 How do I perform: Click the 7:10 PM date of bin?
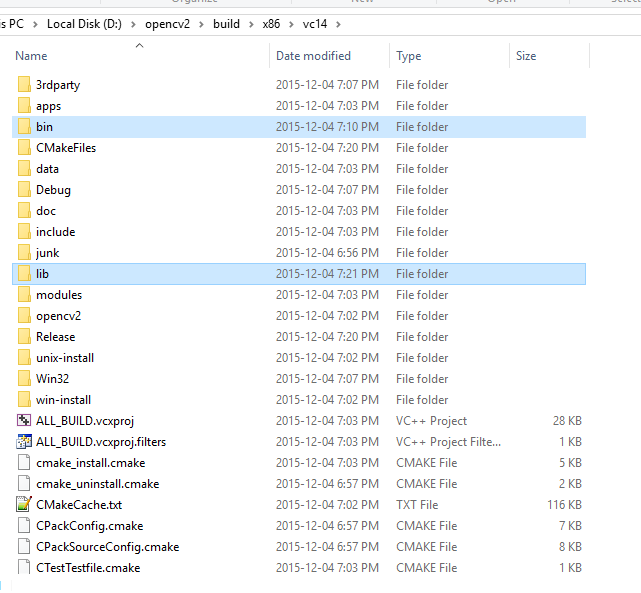327,127
